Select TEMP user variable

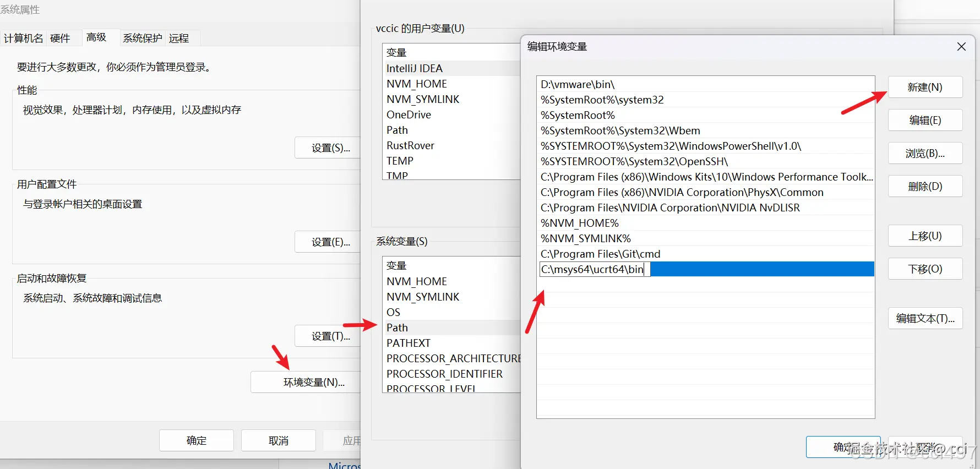451,161
